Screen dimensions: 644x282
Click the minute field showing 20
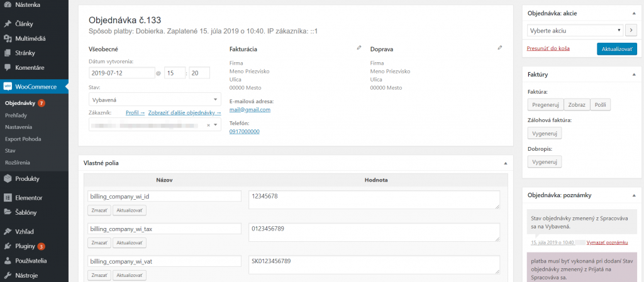[x=199, y=73]
